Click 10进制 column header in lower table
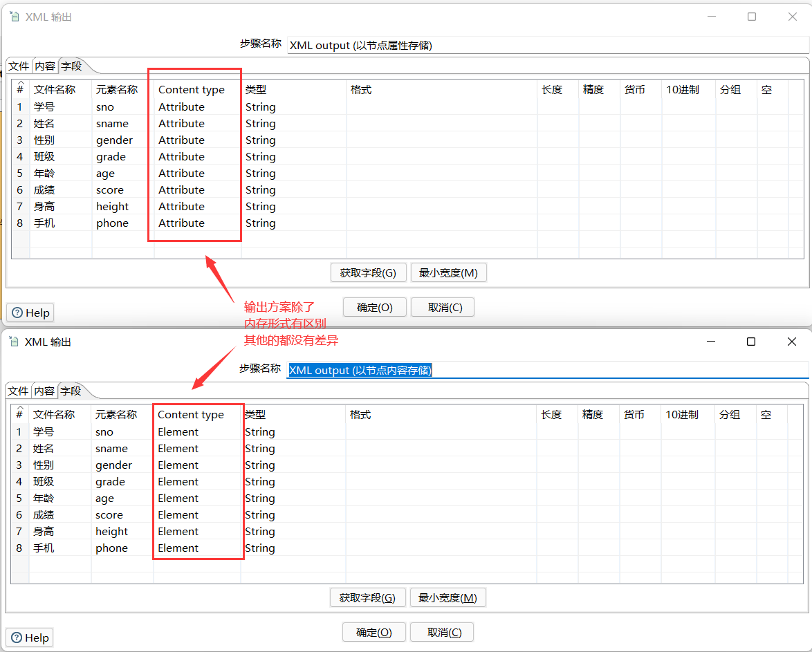Viewport: 812px width, 652px height. pyautogui.click(x=688, y=414)
